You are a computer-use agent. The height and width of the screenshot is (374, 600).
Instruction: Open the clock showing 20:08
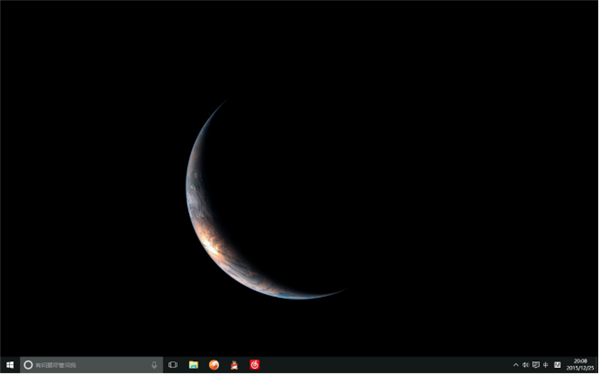pos(580,364)
